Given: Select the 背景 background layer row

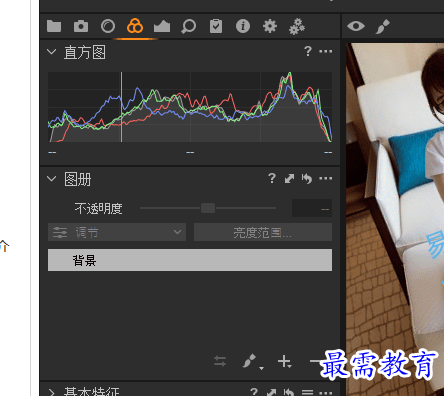Looking at the screenshot, I should point(190,260).
